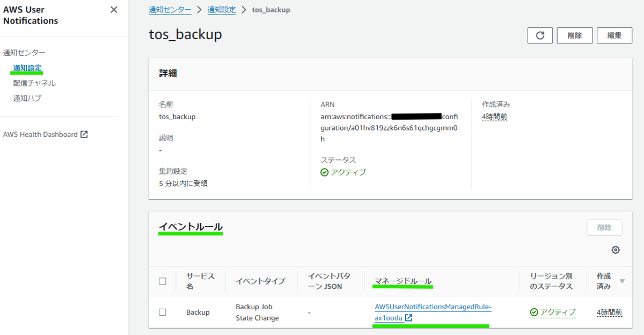Click the active check icon in Backup row
This screenshot has height=335, width=644.
coord(533,312)
